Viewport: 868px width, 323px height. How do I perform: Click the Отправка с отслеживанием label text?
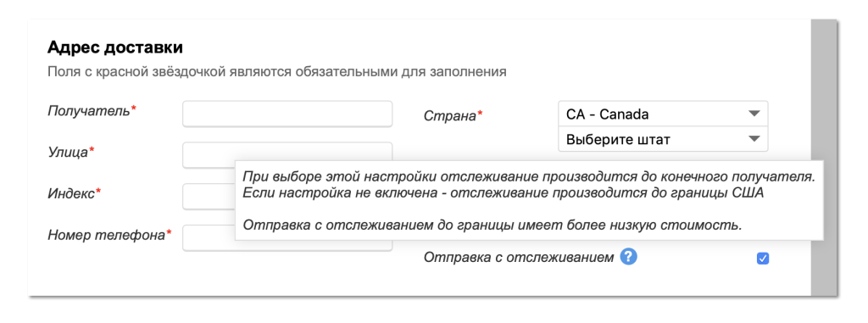pyautogui.click(x=519, y=257)
